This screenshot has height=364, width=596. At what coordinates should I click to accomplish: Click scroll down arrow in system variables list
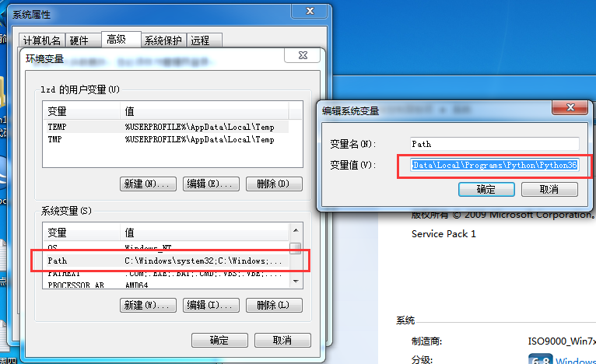tap(296, 282)
